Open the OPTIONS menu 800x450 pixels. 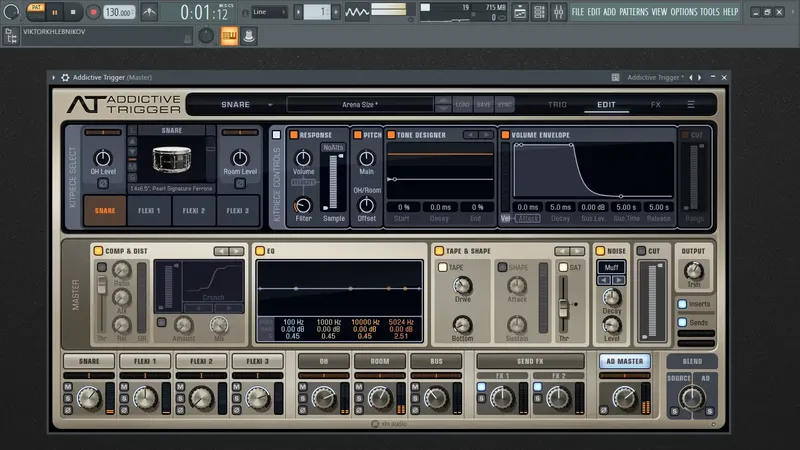click(x=683, y=12)
